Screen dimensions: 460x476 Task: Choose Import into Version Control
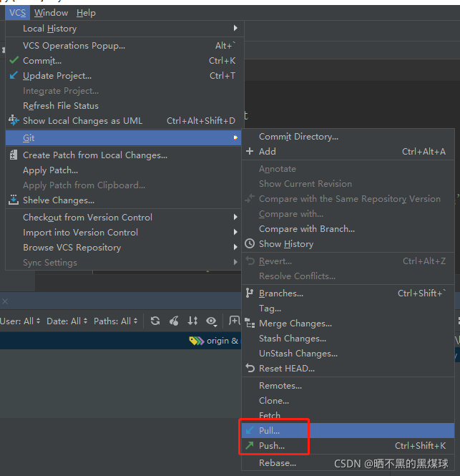(124, 232)
